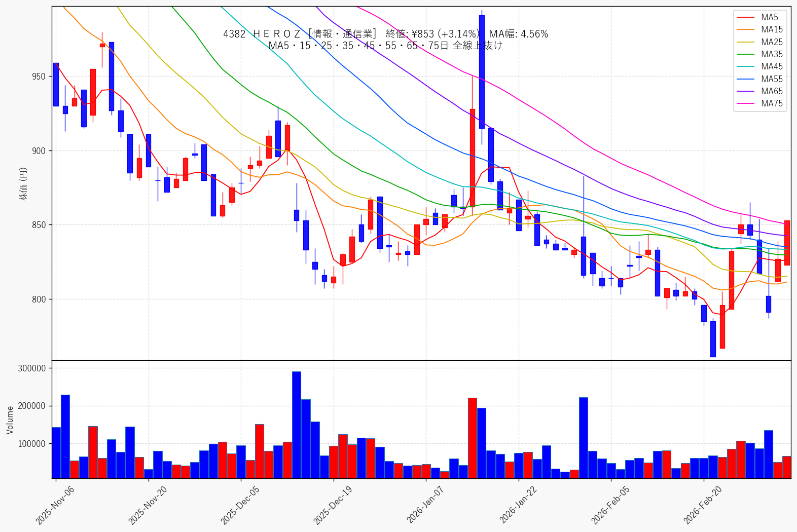Click the 200000 volume axis label

[x=32, y=406]
